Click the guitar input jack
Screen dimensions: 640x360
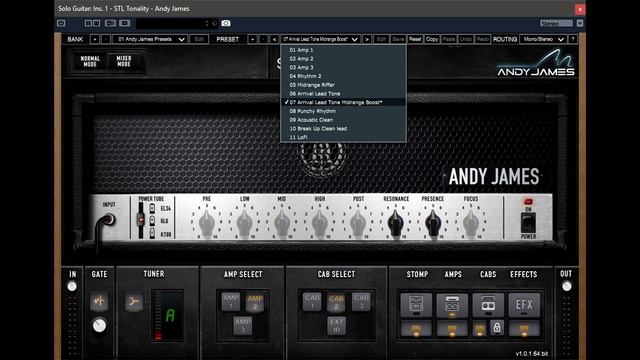tap(108, 220)
